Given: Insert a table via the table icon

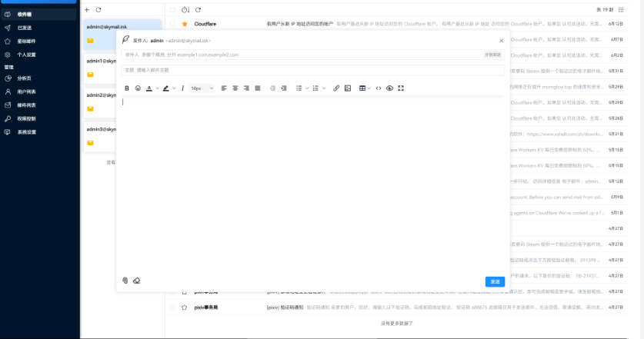Looking at the screenshot, I should 362,88.
